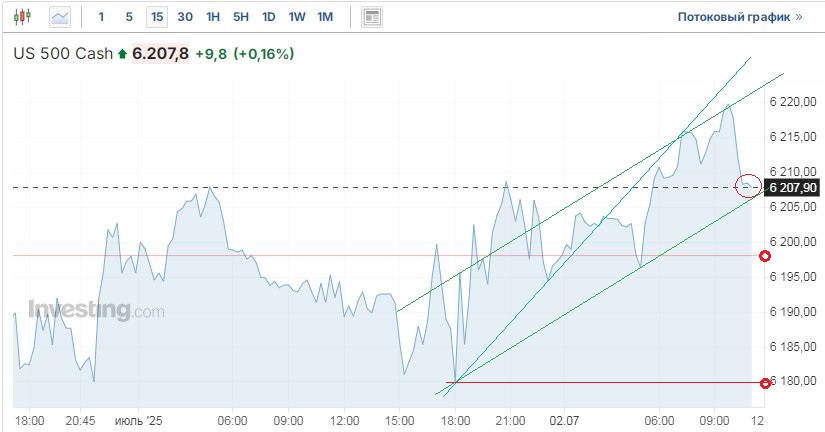825x432 pixels.
Task: Switch to candlestick chart type
Action: pos(24,17)
